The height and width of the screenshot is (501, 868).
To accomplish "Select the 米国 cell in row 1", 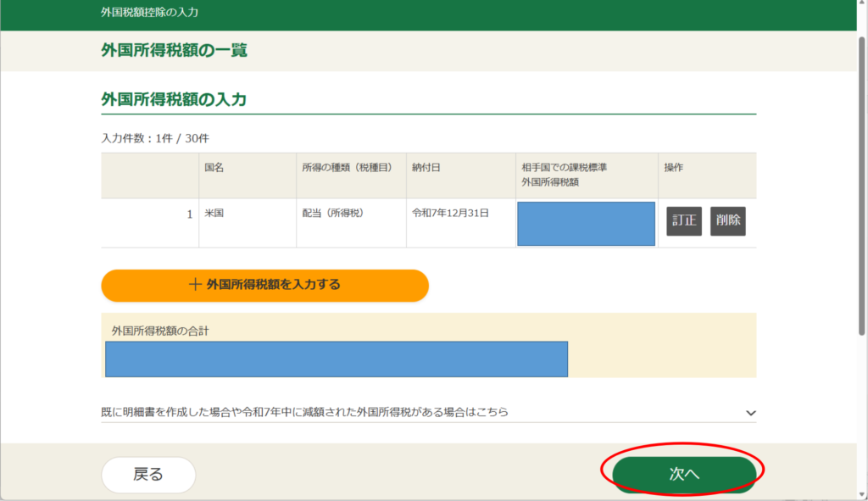I will point(214,214).
